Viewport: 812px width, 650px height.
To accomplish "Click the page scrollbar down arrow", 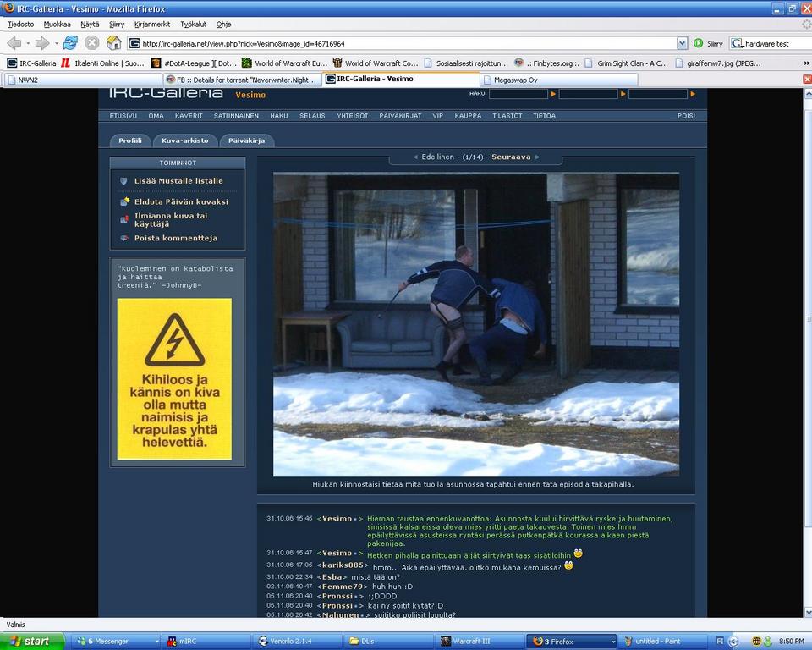I will click(807, 612).
